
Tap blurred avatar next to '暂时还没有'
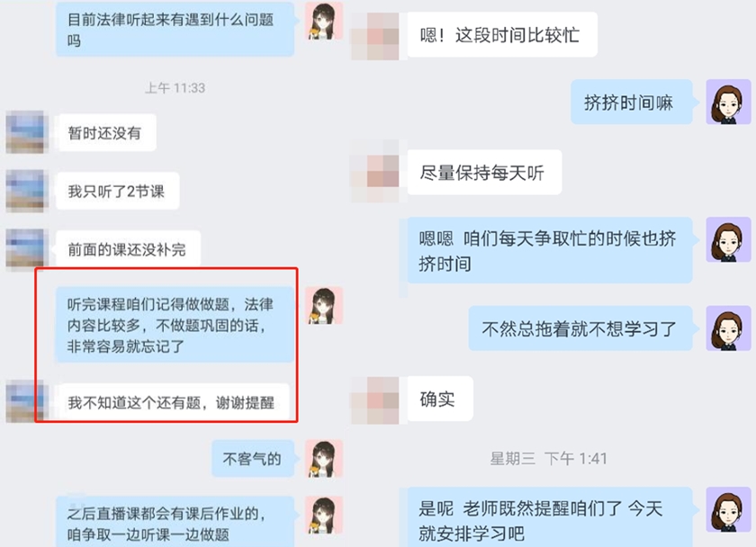[27, 132]
